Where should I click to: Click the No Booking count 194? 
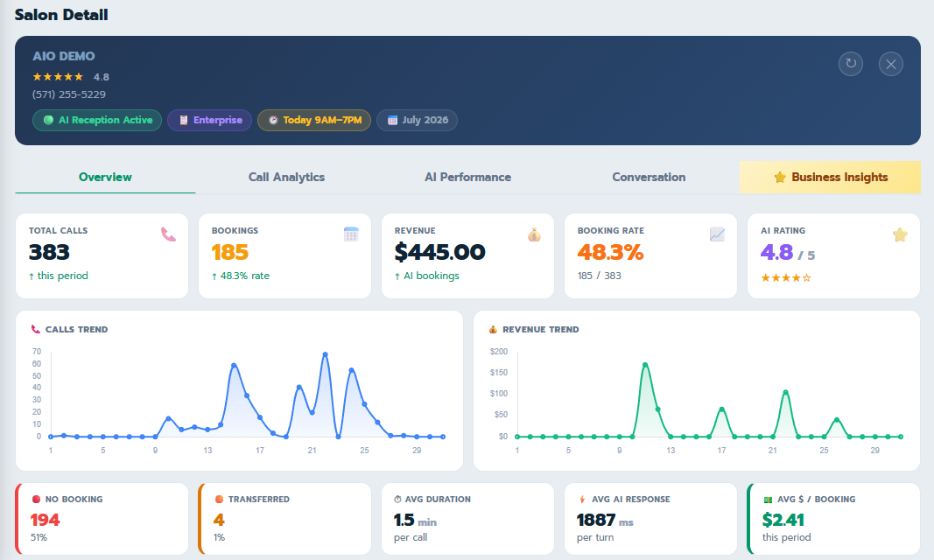[46, 520]
